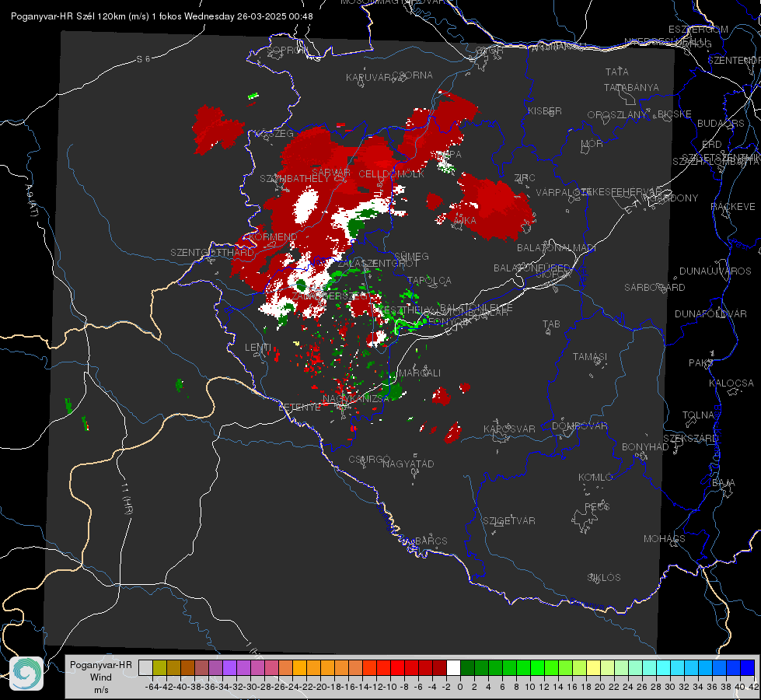
Task: Select the BAJA city label
Action: (x=724, y=483)
